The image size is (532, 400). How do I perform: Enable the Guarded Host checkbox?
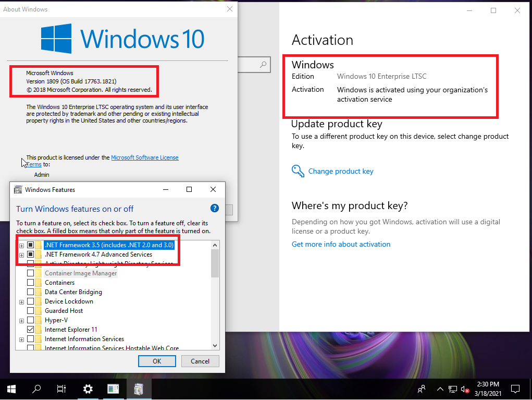pyautogui.click(x=31, y=311)
